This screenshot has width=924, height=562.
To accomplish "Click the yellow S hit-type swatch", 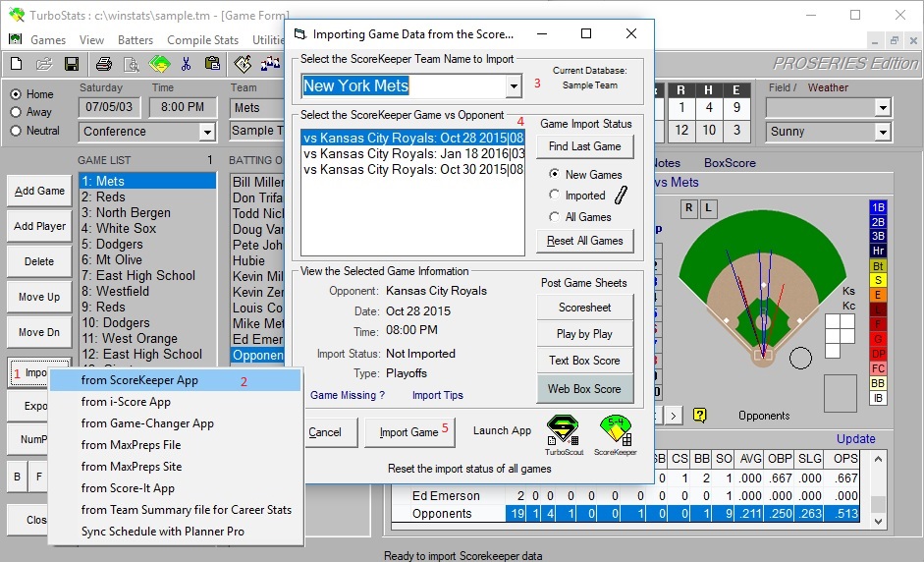I will click(878, 281).
